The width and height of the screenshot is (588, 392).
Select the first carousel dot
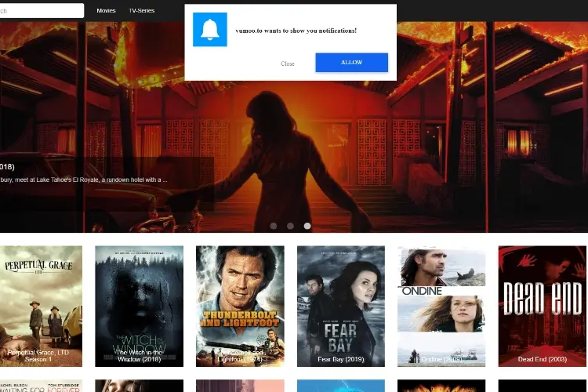274,226
